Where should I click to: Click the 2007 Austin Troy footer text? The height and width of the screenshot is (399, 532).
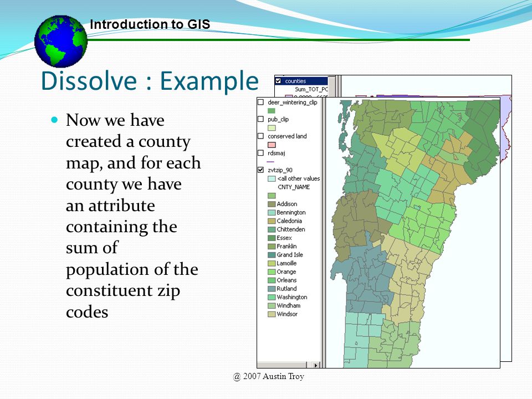coord(268,376)
